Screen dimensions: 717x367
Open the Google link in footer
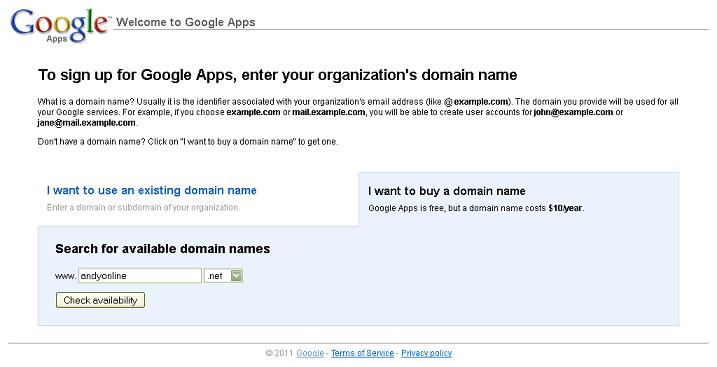pos(310,353)
